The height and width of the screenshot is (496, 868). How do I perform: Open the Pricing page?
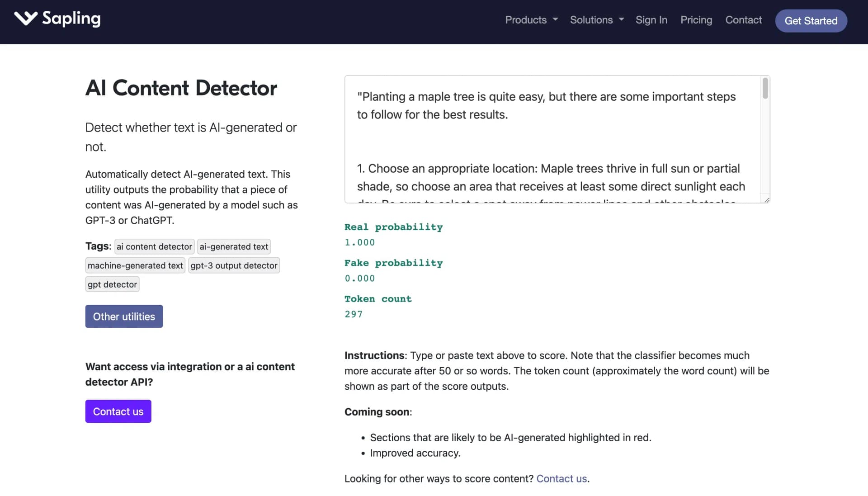[696, 20]
